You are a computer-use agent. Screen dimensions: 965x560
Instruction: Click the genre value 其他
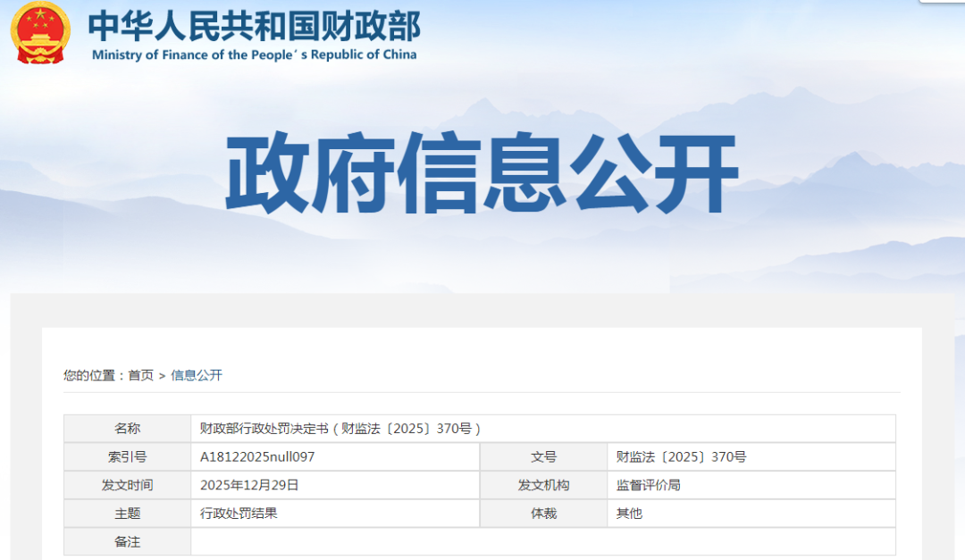[629, 514]
